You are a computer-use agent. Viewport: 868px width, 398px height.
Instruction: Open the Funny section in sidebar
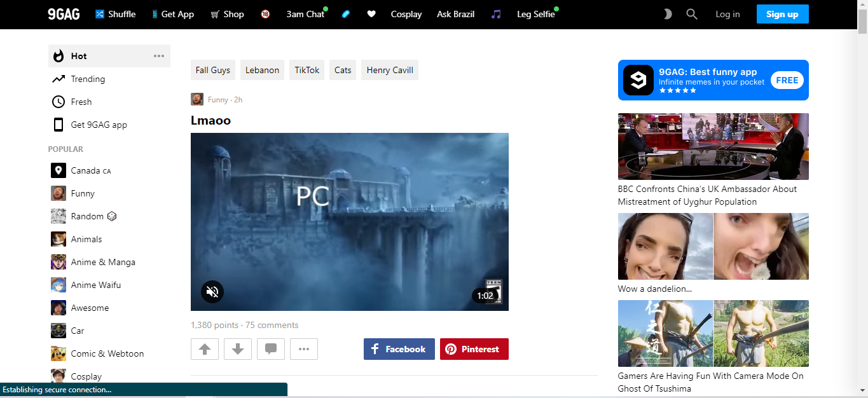point(109,193)
